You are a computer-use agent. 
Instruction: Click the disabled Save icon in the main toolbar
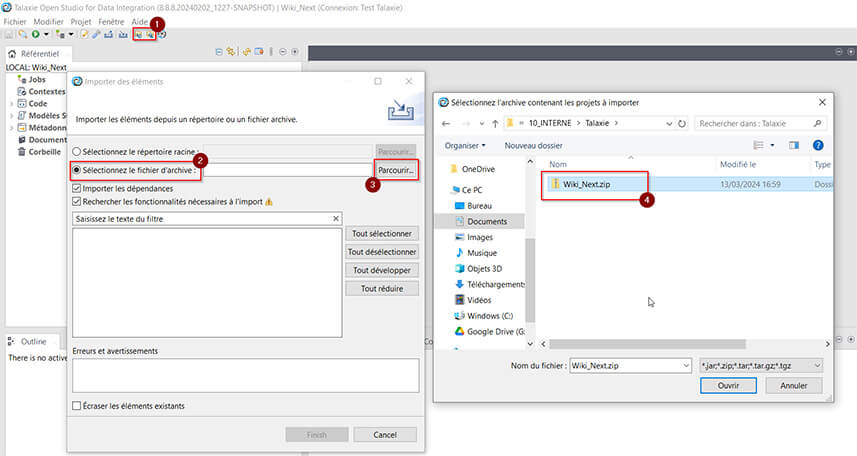click(9, 34)
